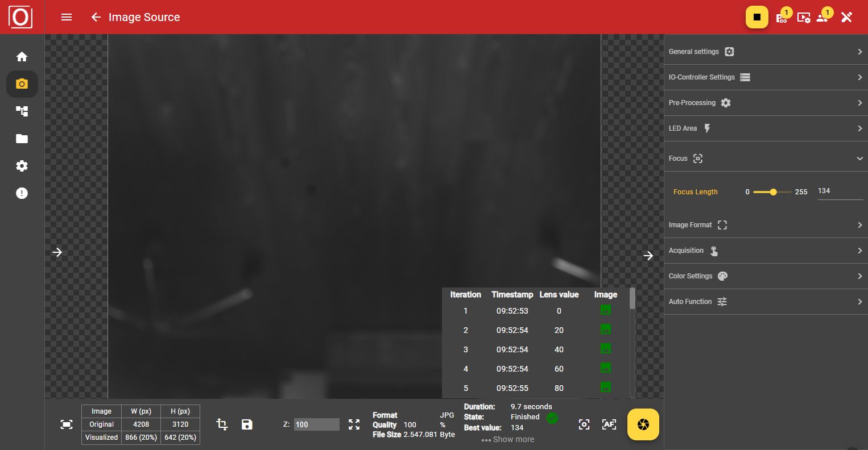This screenshot has height=450, width=868.
Task: Open video playback settings in the top bar
Action: (x=804, y=17)
